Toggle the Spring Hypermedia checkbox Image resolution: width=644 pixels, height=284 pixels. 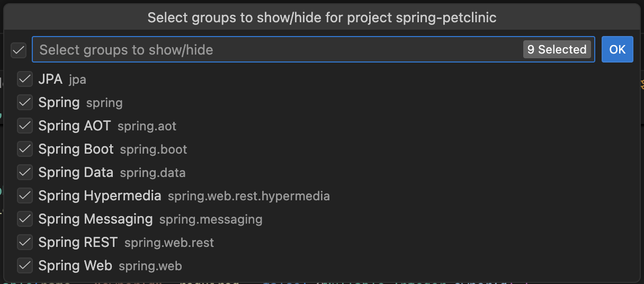25,196
